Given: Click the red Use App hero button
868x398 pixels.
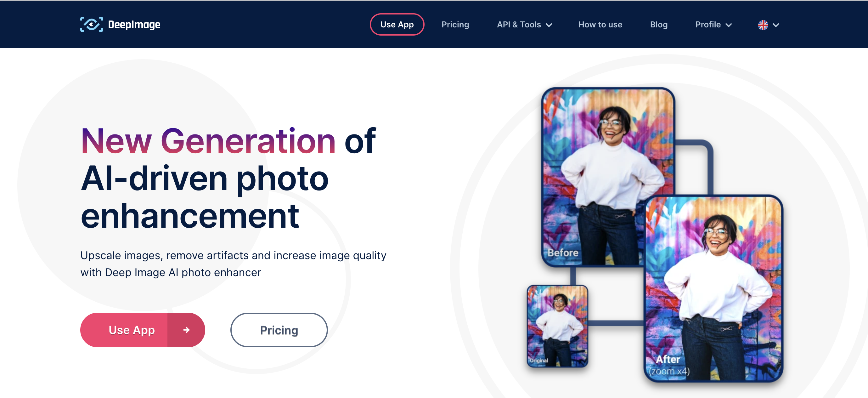Looking at the screenshot, I should click(143, 330).
